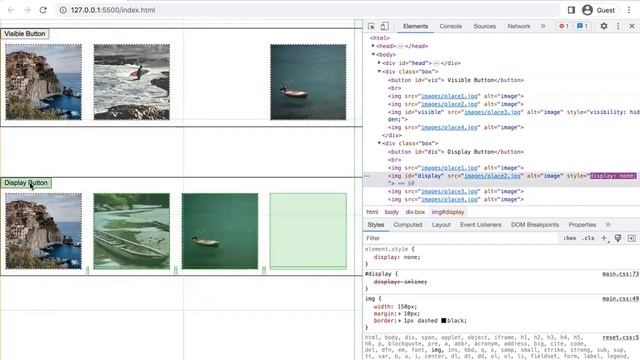Expand the div id head node
The height and width of the screenshot is (360, 640).
click(x=379, y=63)
